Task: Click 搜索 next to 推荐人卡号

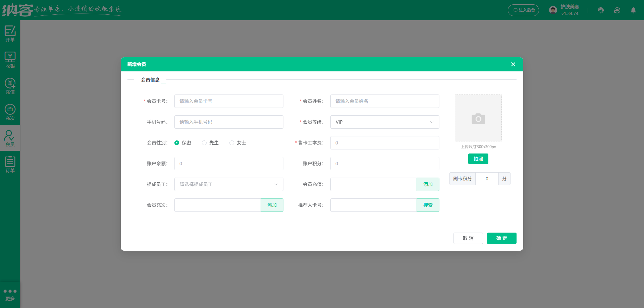Action: pyautogui.click(x=428, y=205)
